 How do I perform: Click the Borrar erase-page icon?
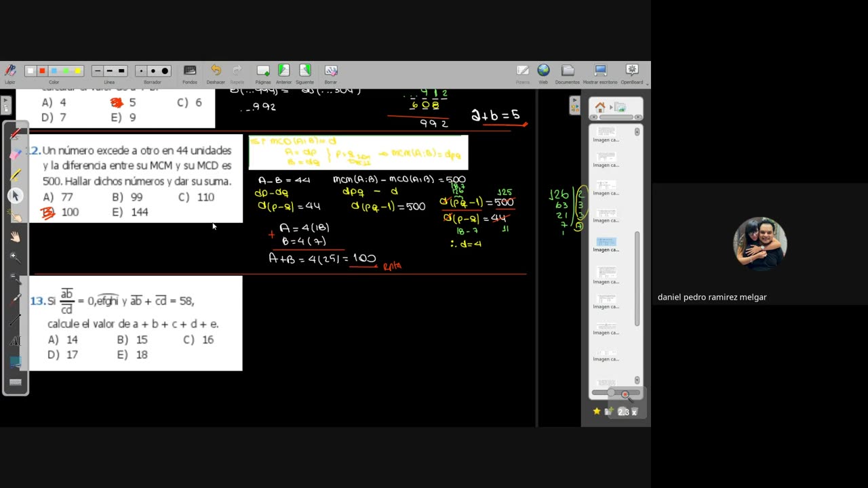(331, 70)
